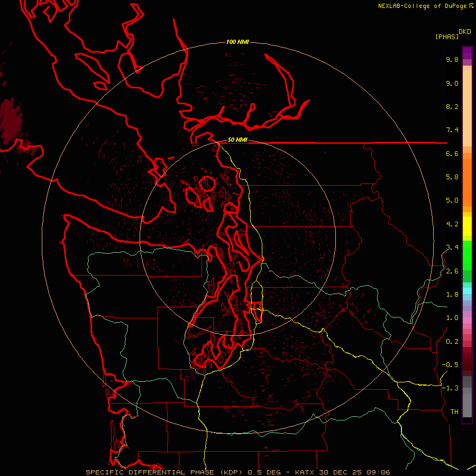Click the 5.0 legend value
Screen dimensions: 476x476
pos(452,200)
